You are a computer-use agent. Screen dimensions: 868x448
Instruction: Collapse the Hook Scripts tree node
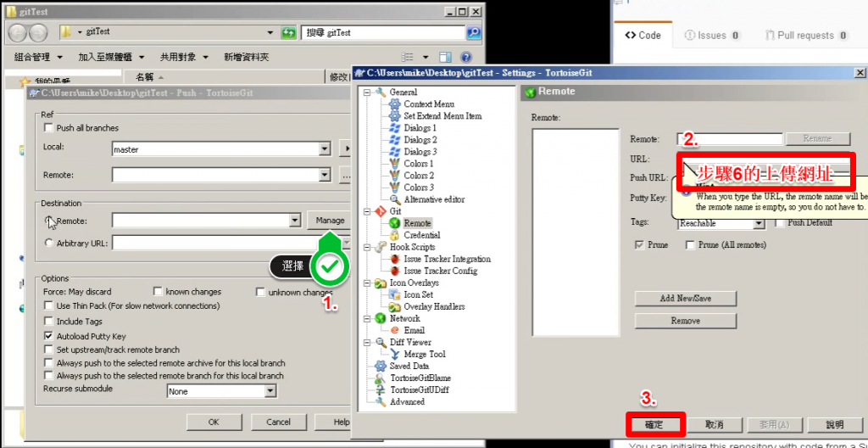[x=366, y=247]
